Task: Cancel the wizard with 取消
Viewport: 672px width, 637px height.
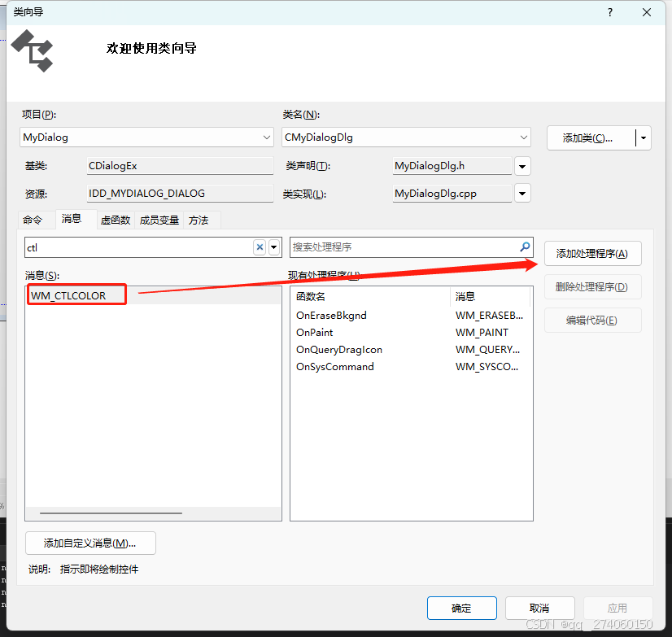Action: tap(539, 608)
